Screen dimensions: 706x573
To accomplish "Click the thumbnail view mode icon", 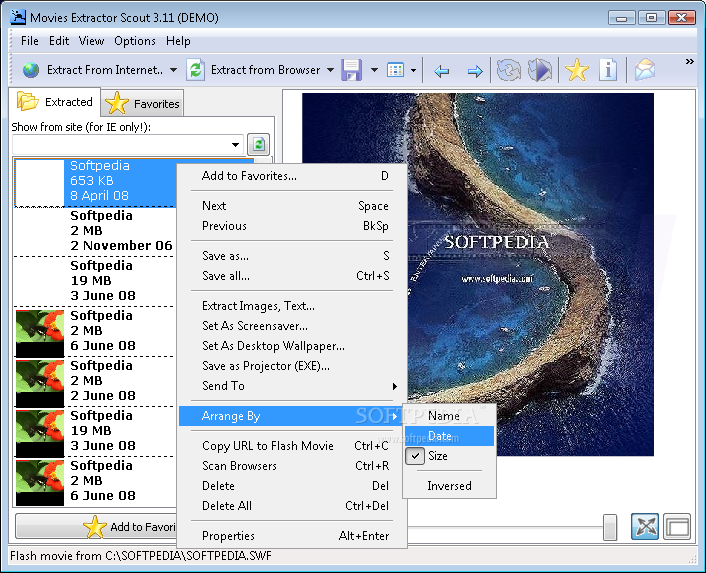I will [x=395, y=70].
